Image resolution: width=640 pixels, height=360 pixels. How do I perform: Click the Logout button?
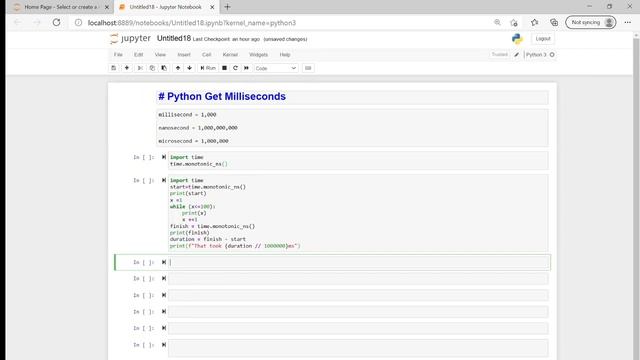(543, 39)
